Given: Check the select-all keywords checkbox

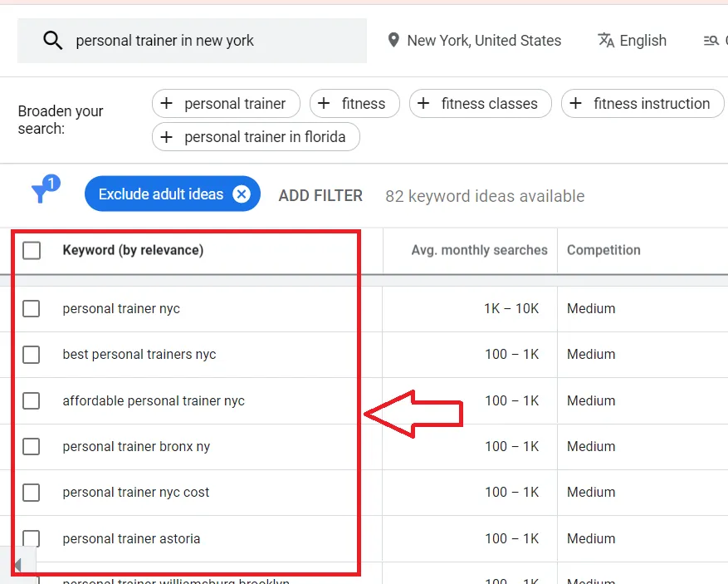Looking at the screenshot, I should [x=32, y=250].
